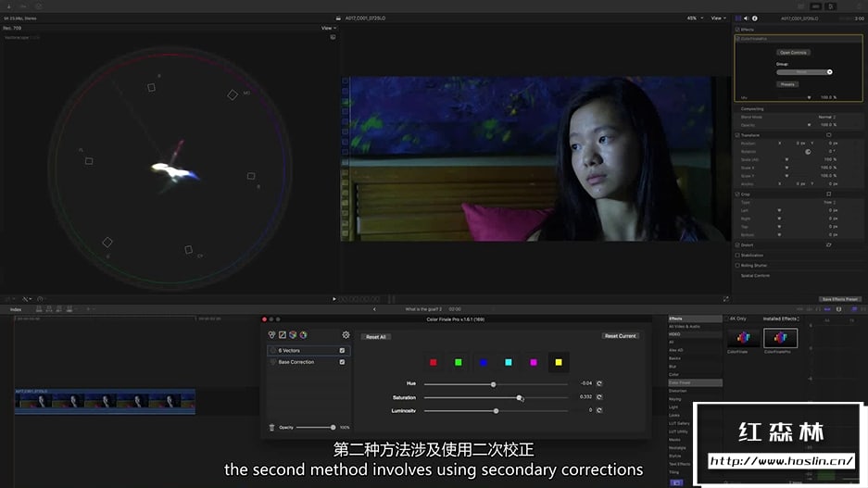Click the clip in the timeline
This screenshot has width=868, height=488.
pyautogui.click(x=105, y=401)
